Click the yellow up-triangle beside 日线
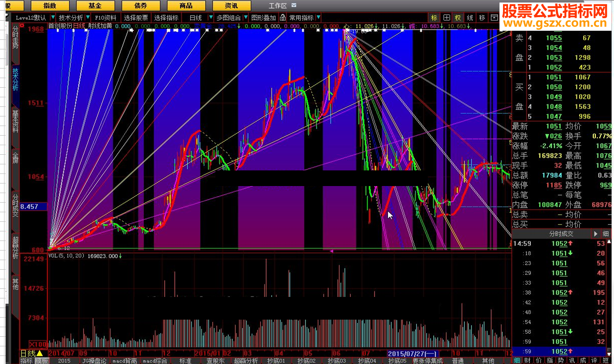The height and width of the screenshot is (364, 614). point(40,353)
